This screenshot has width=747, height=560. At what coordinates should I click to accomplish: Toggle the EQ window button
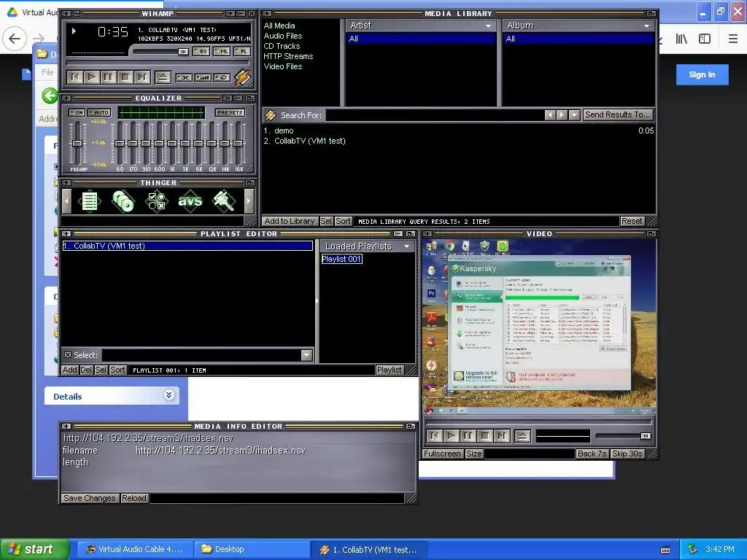tap(201, 51)
